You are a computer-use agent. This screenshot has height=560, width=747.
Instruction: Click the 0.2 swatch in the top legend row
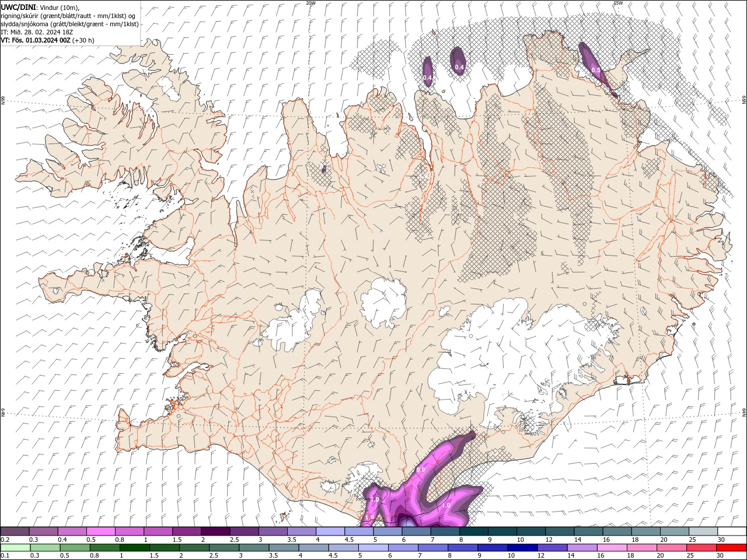[15, 531]
